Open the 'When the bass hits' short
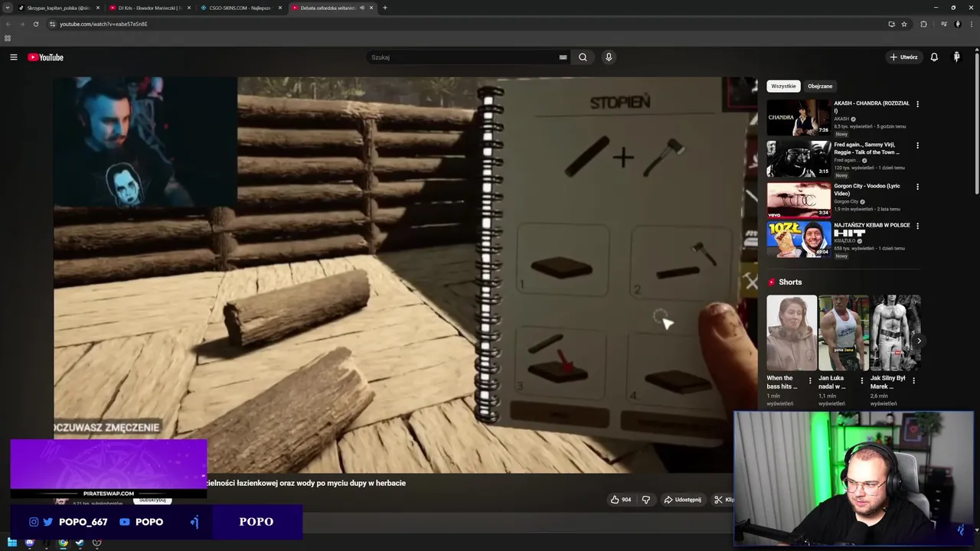This screenshot has width=980, height=551. pos(792,333)
